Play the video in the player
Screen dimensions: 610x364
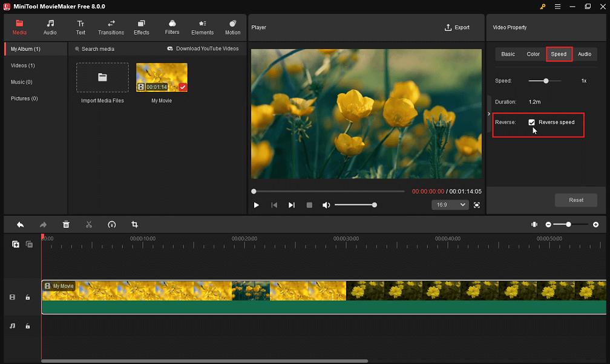tap(256, 205)
